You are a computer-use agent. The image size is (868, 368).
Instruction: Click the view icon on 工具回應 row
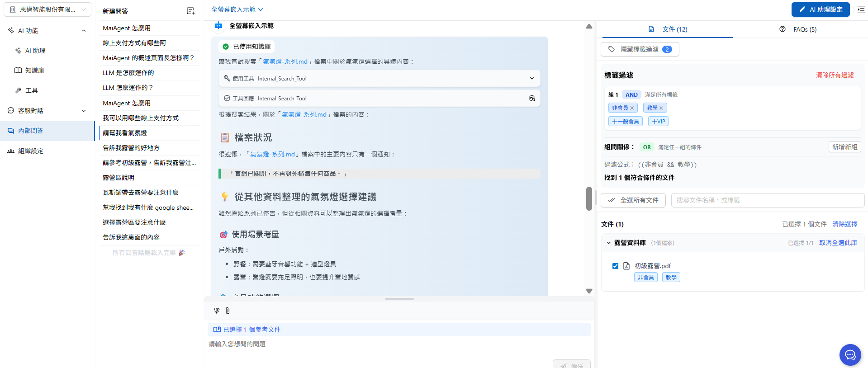coord(532,98)
